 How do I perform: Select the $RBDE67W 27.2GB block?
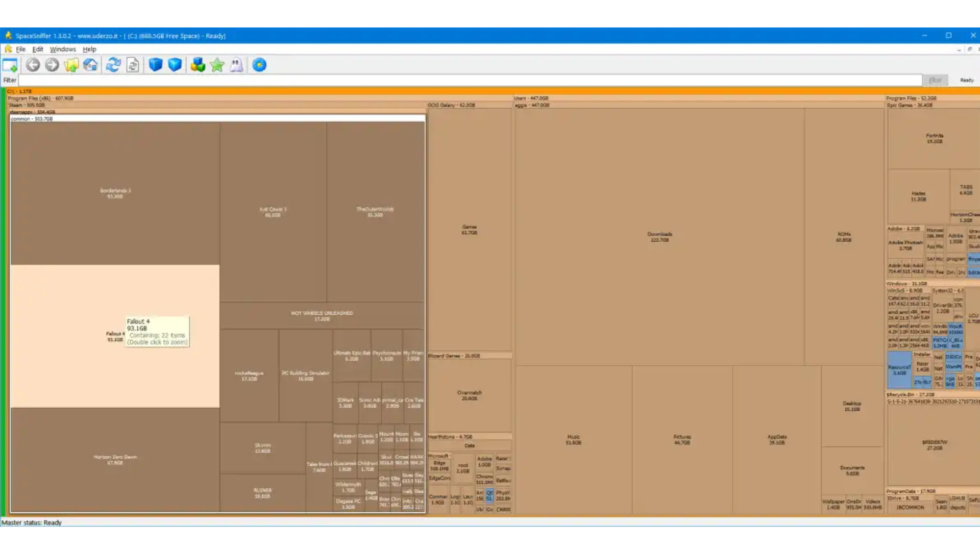point(935,445)
